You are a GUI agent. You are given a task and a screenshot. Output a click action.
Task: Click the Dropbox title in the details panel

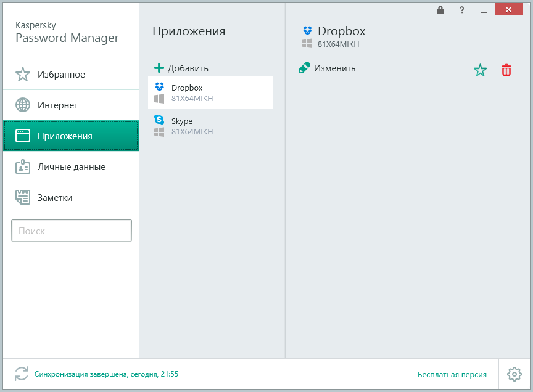tap(341, 31)
